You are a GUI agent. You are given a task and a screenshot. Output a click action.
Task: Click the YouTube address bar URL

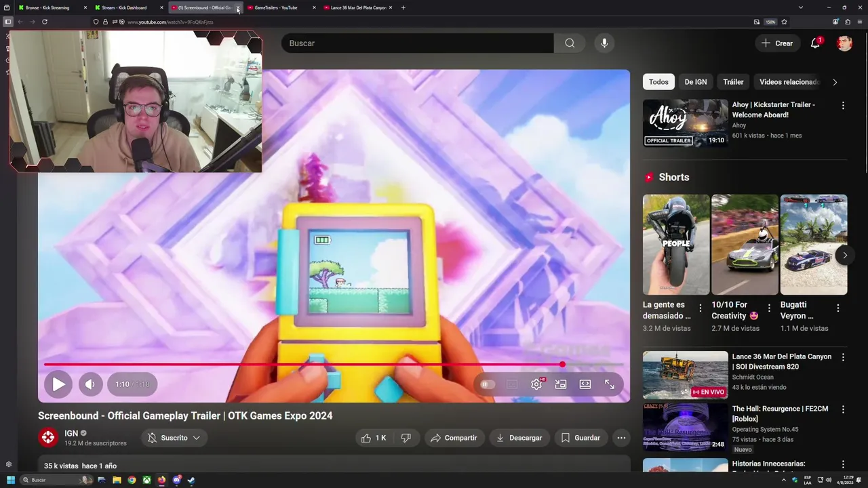(x=170, y=22)
